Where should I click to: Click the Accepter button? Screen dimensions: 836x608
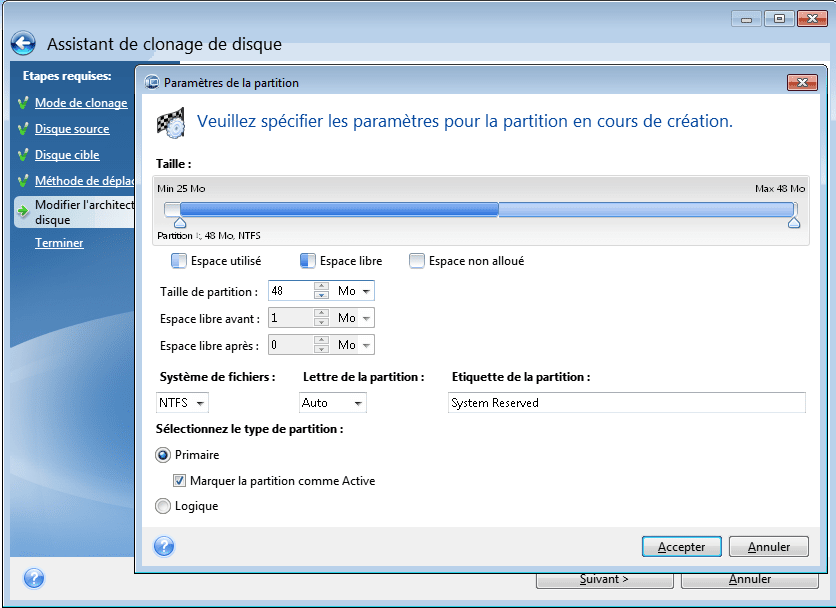681,547
